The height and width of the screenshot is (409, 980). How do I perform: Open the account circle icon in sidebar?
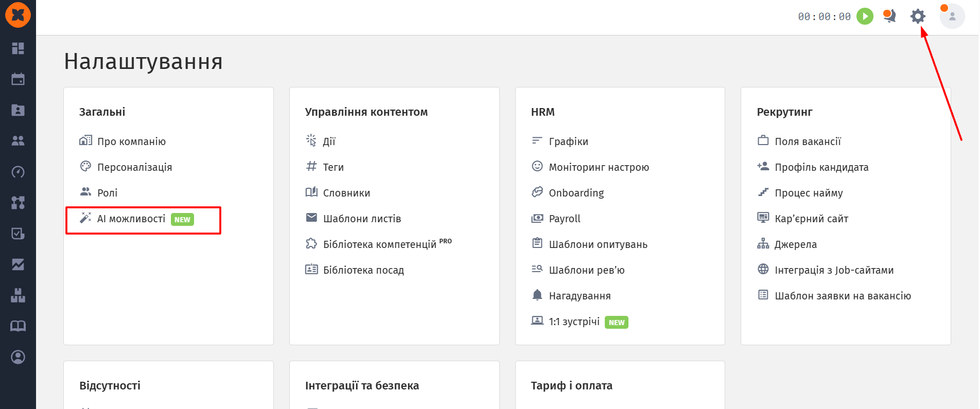[18, 357]
